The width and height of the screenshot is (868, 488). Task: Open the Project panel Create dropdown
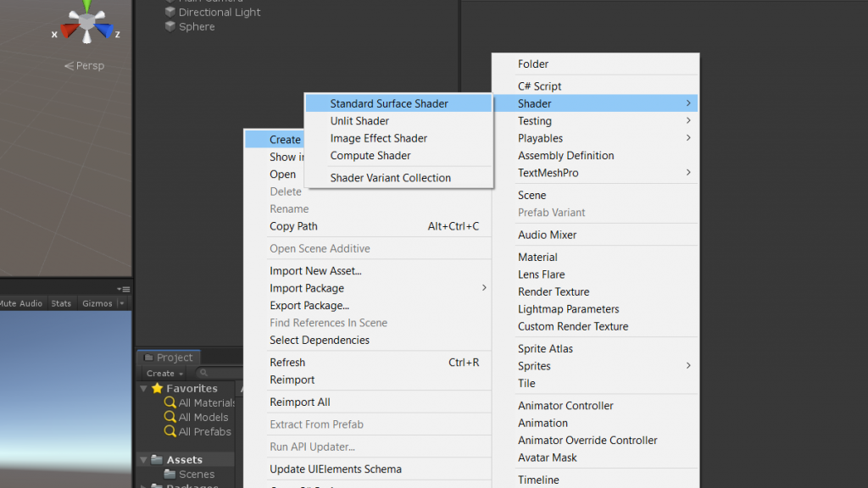[x=164, y=373]
